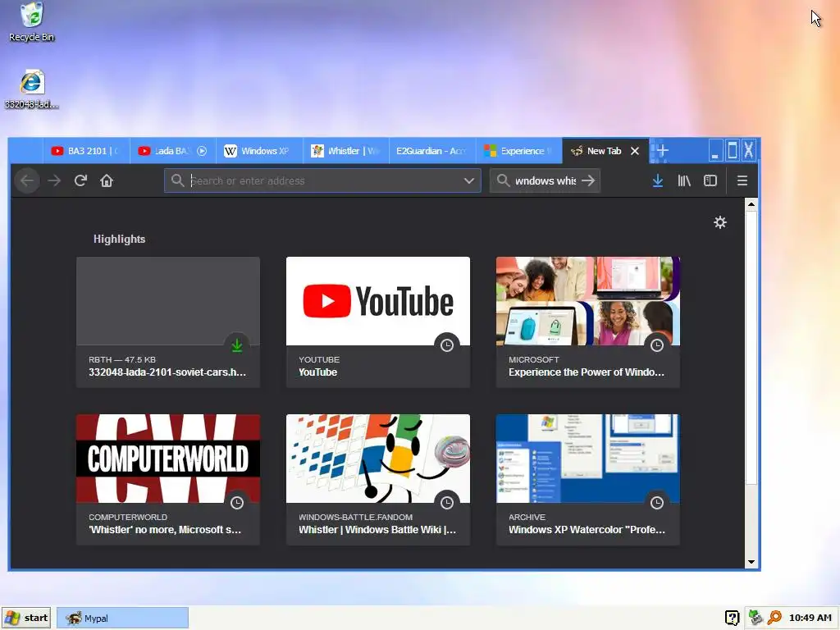Click the orange magnifier tray icon
Screen dimensions: 840x630
774,618
